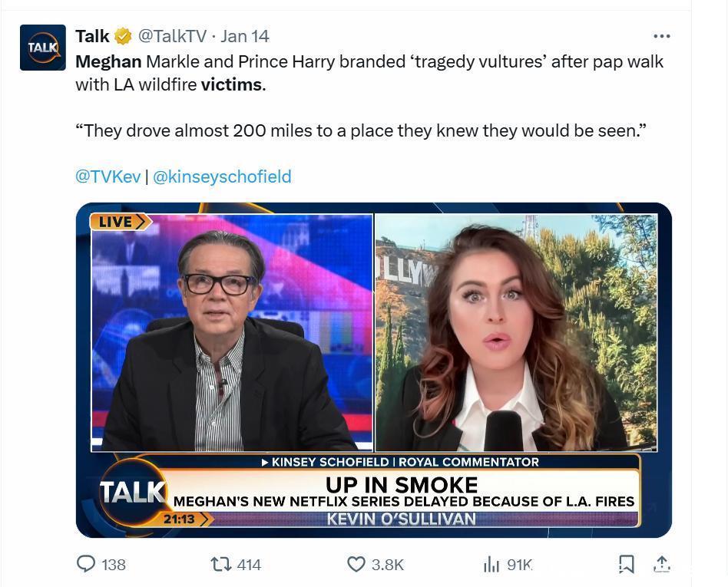Image resolution: width=728 pixels, height=587 pixels.
Task: Click the @TalkTV handle
Action: [x=172, y=36]
